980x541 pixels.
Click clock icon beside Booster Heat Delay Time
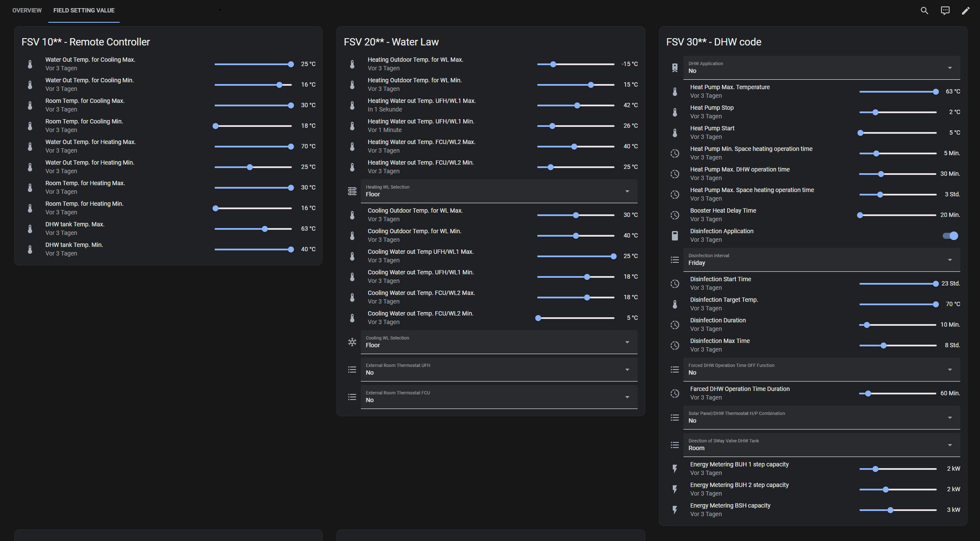[675, 215]
